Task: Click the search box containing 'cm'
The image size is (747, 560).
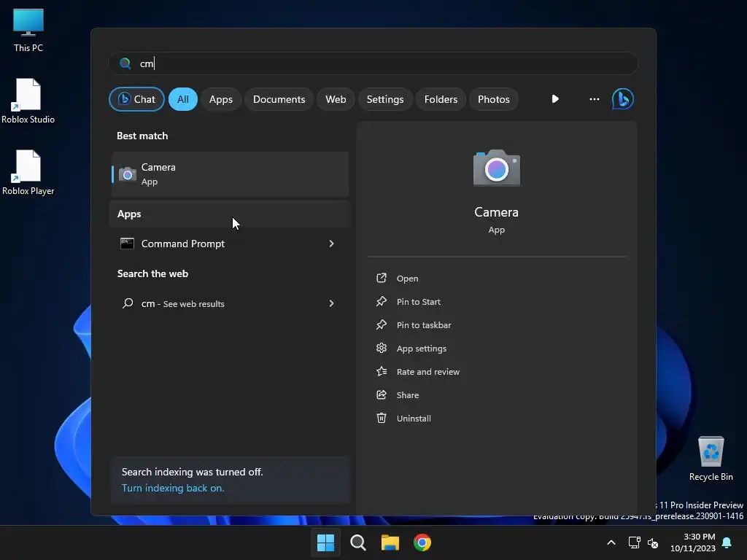Action: pos(373,63)
